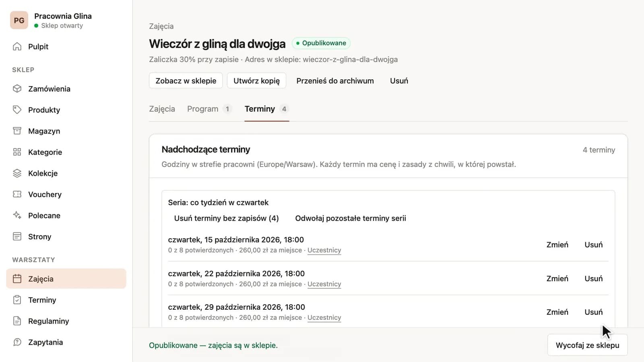Click the Zajęcia breadcrumb above the title
The image size is (644, 362).
tap(161, 26)
